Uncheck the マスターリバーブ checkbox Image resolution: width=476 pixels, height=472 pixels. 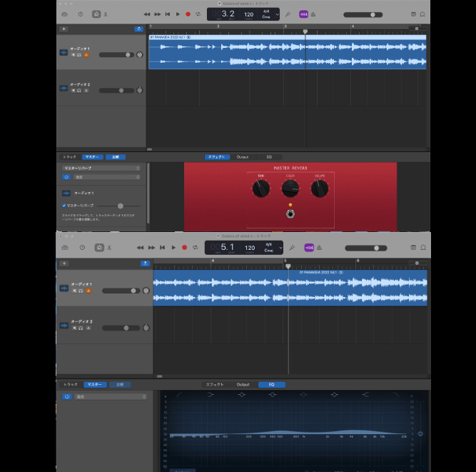64,206
